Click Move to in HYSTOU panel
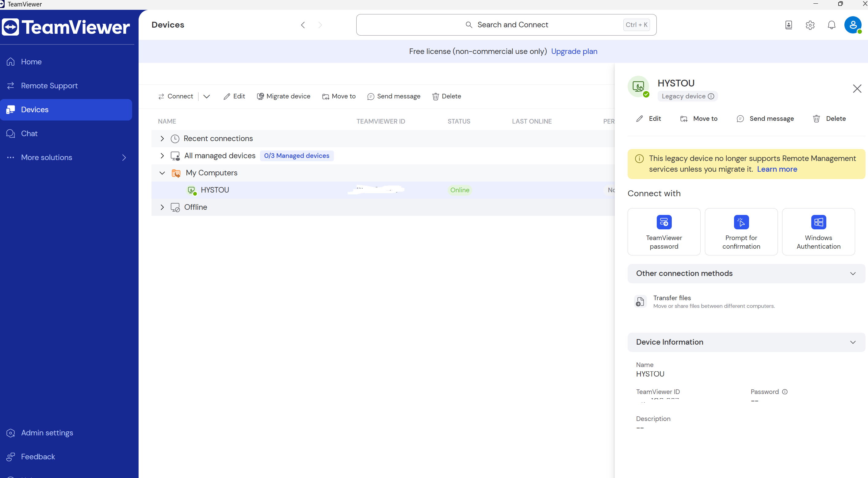Viewport: 868px width, 478px height. click(699, 119)
